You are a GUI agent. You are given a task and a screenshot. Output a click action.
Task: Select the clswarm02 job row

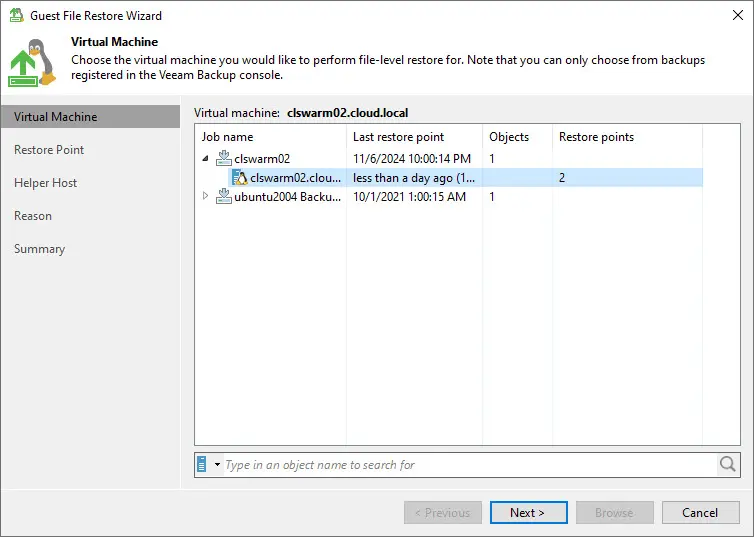tap(449, 158)
